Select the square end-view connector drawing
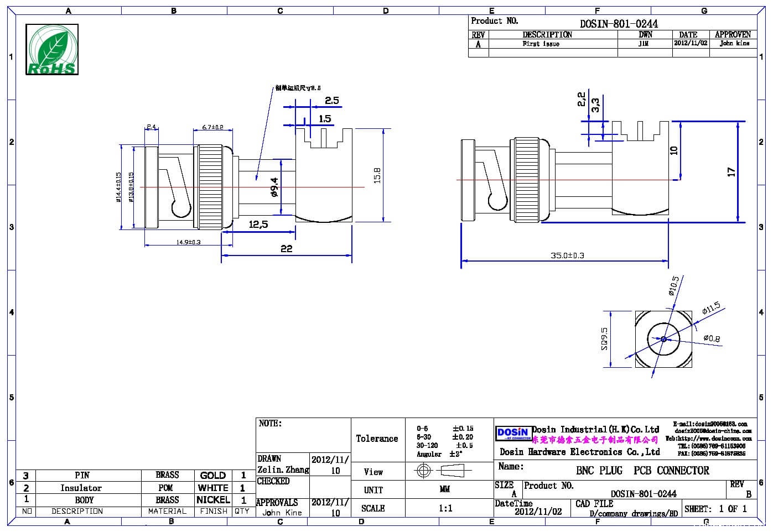This screenshot has width=773, height=532. [x=663, y=339]
